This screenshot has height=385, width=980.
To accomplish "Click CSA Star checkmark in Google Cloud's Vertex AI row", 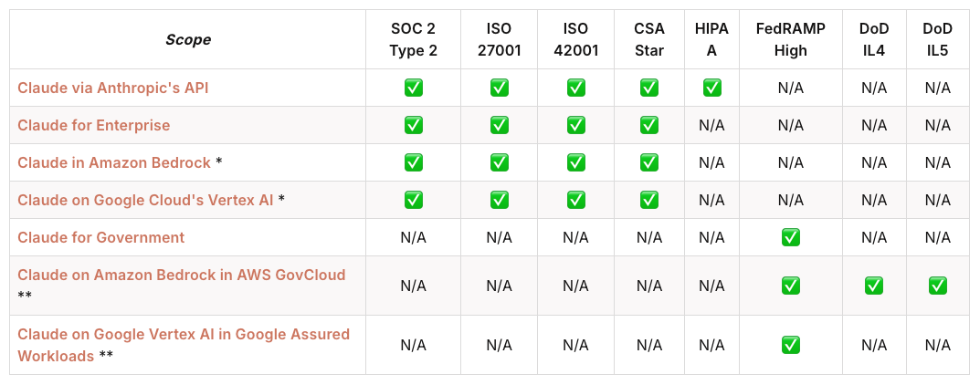I will 649,200.
